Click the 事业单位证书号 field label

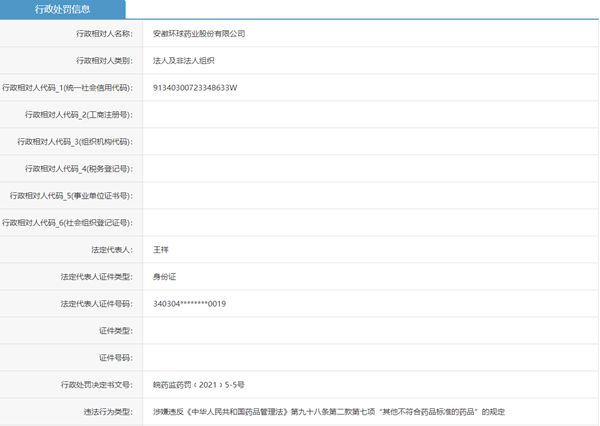(72, 195)
